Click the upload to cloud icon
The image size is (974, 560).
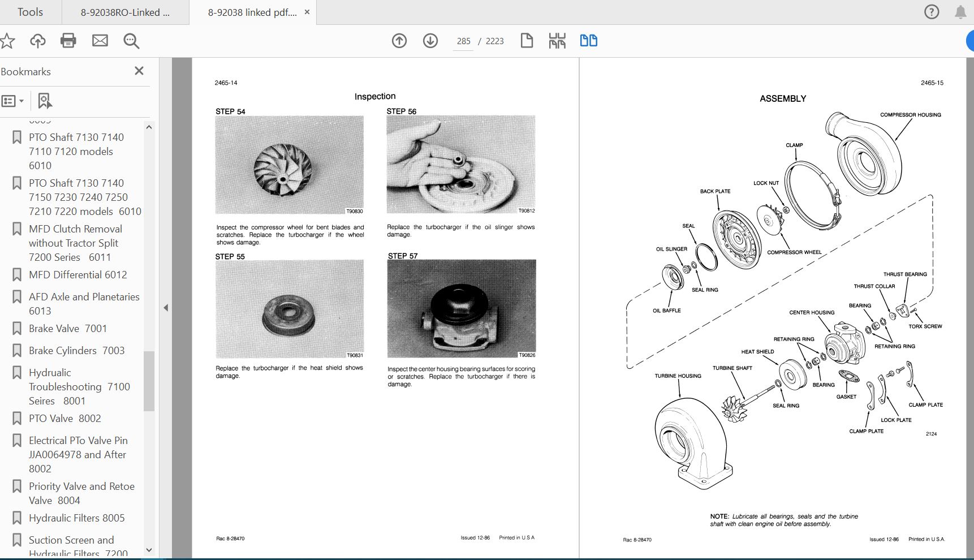(x=38, y=41)
